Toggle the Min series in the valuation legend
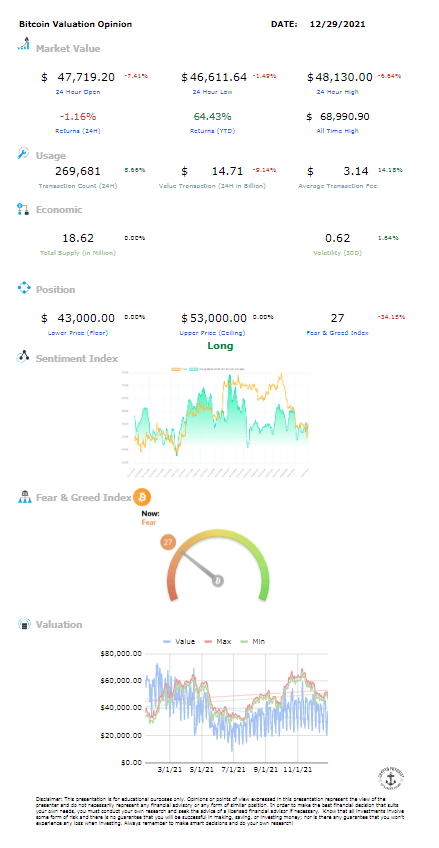Screen dimensions: 439x848 click(253, 641)
